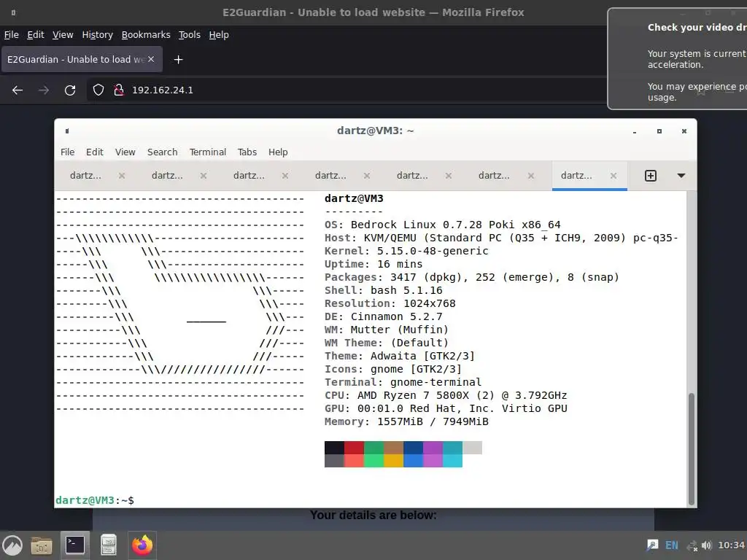Click the purple palette color block

[x=433, y=448]
